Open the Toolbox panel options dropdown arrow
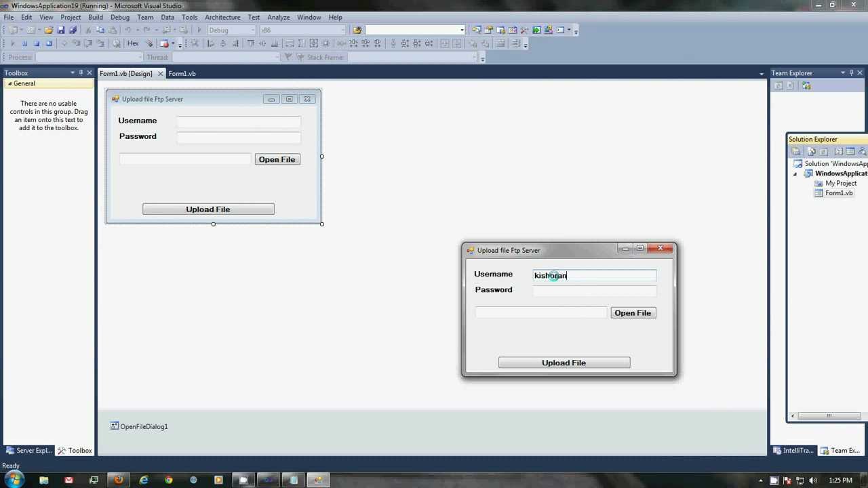The image size is (868, 488). click(72, 73)
